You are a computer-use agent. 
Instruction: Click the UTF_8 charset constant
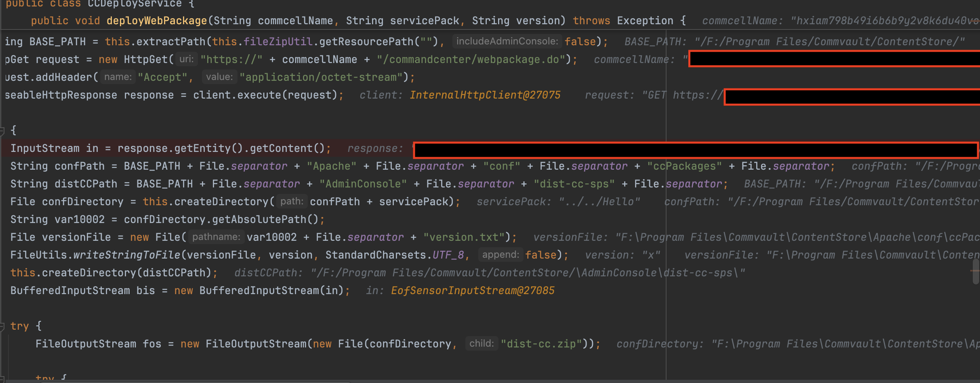(x=448, y=255)
